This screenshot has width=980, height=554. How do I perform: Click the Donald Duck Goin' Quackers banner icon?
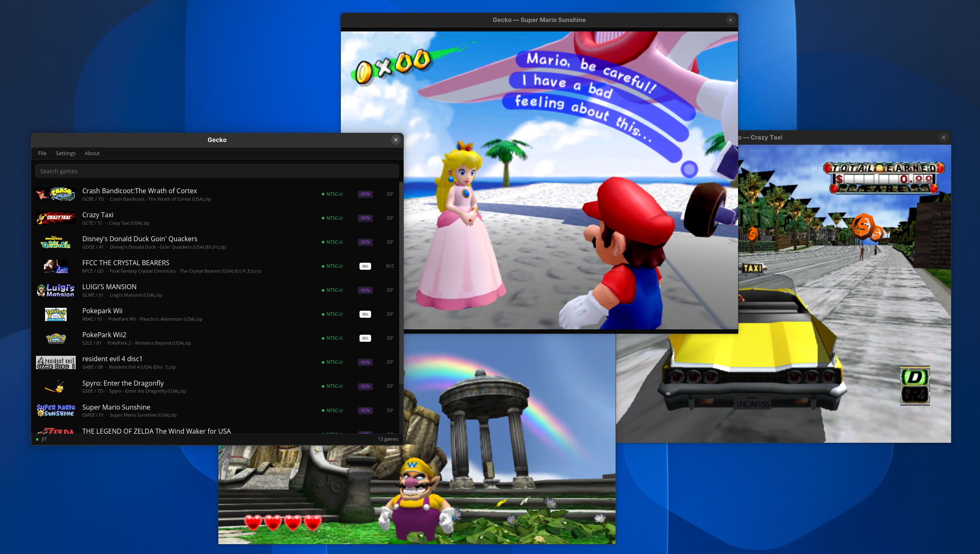pos(56,242)
